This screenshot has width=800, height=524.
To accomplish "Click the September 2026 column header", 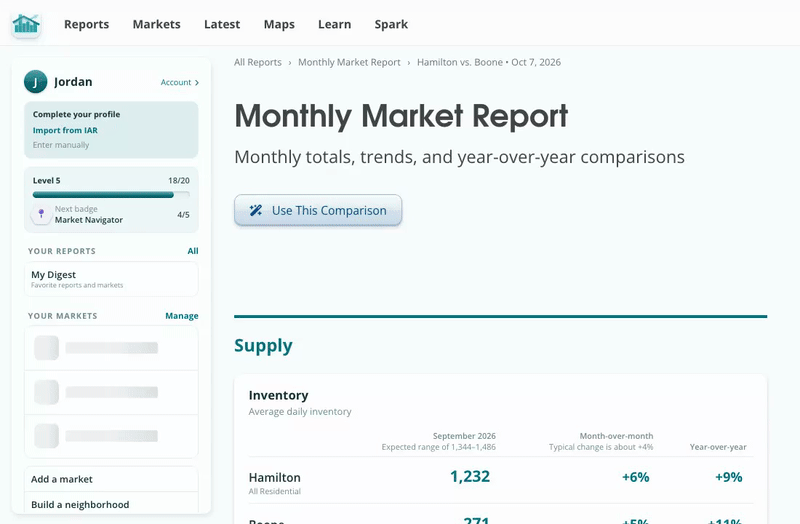I will pos(464,436).
